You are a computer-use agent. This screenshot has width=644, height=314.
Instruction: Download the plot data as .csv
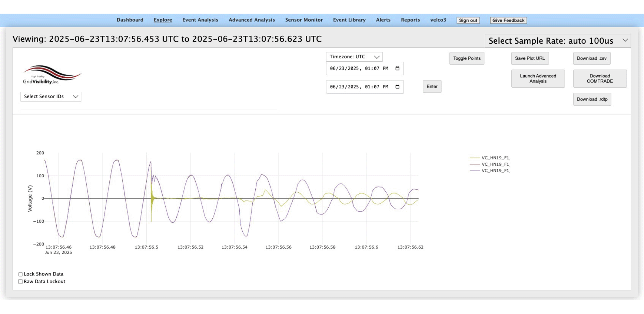591,59
